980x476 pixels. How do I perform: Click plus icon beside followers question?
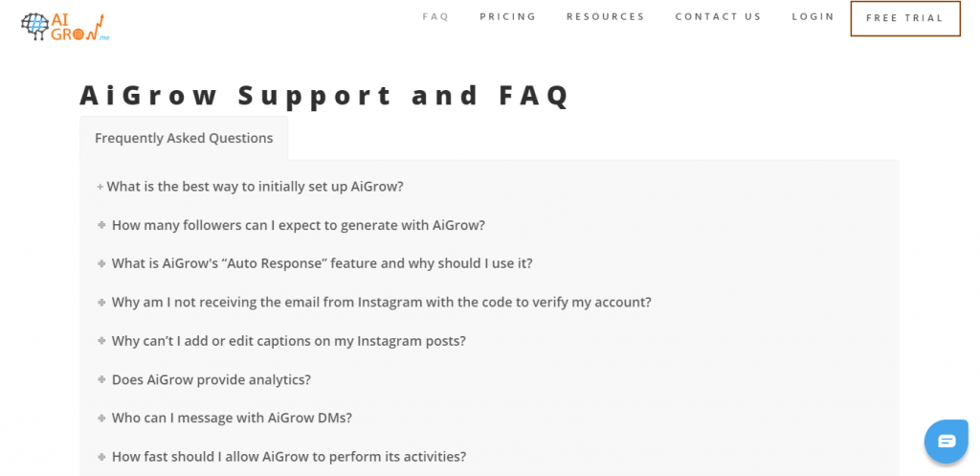click(101, 225)
